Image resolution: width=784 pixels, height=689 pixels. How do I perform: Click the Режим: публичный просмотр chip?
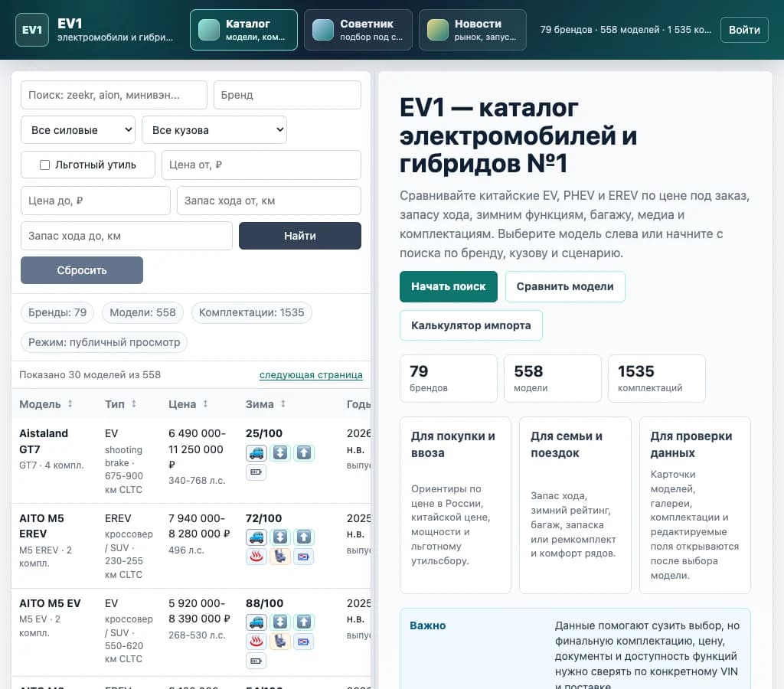tap(104, 342)
